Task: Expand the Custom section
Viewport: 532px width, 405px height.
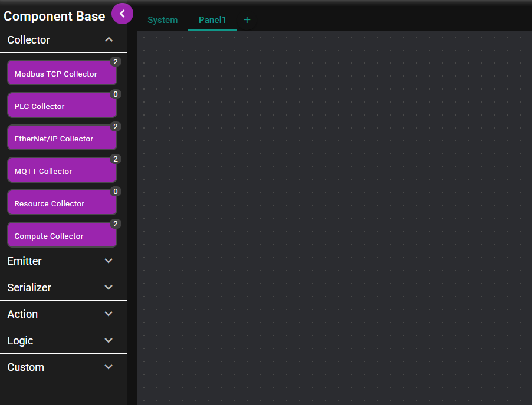Action: pos(109,367)
